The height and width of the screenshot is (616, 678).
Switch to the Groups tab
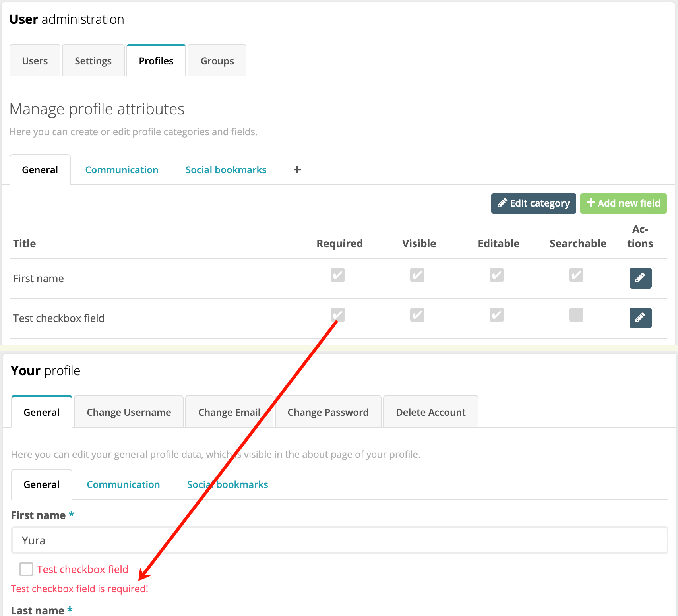(217, 60)
